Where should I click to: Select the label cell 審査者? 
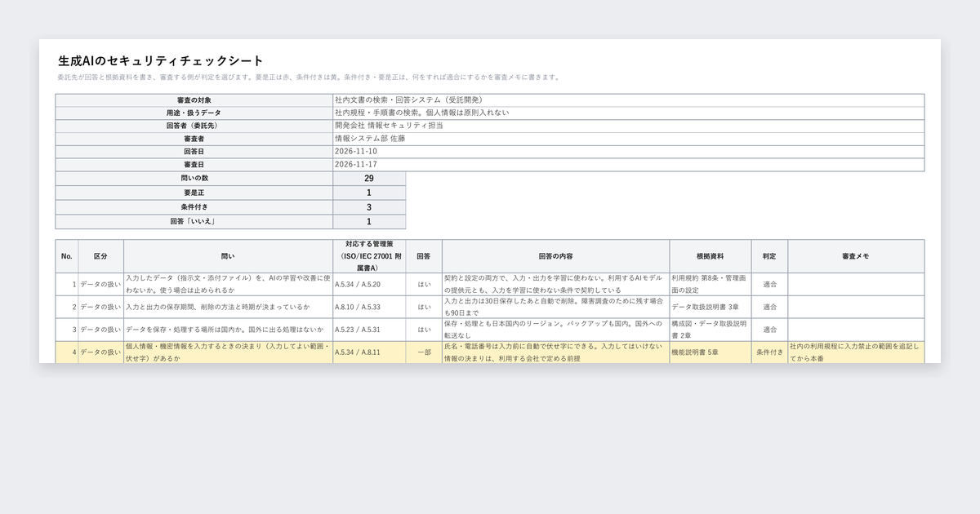coord(194,140)
